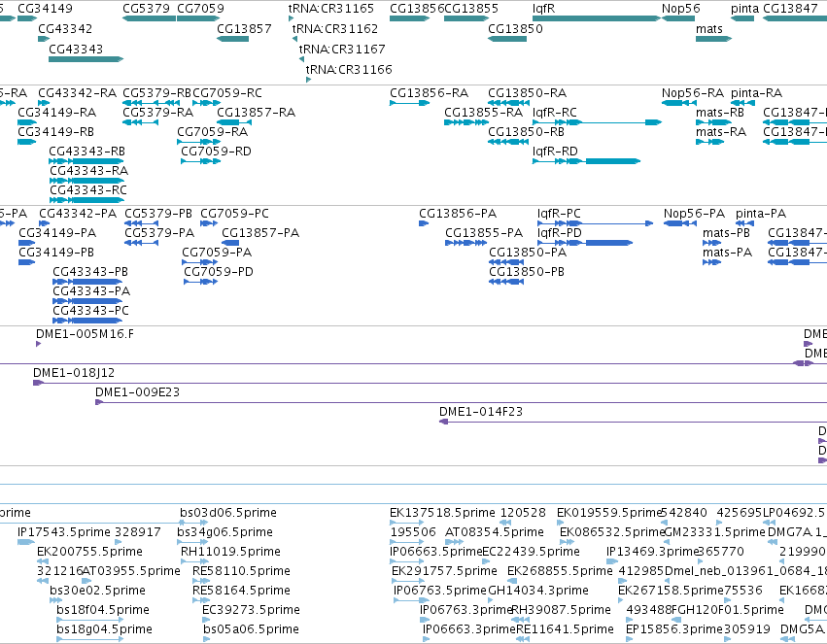Click the pinta gene label
This screenshot has height=644, width=827.
tap(744, 9)
